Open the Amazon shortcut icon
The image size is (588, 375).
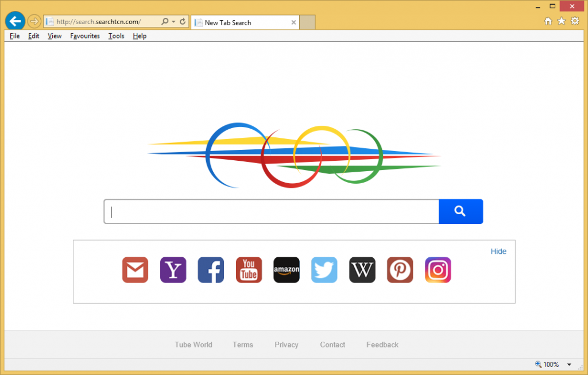(287, 270)
